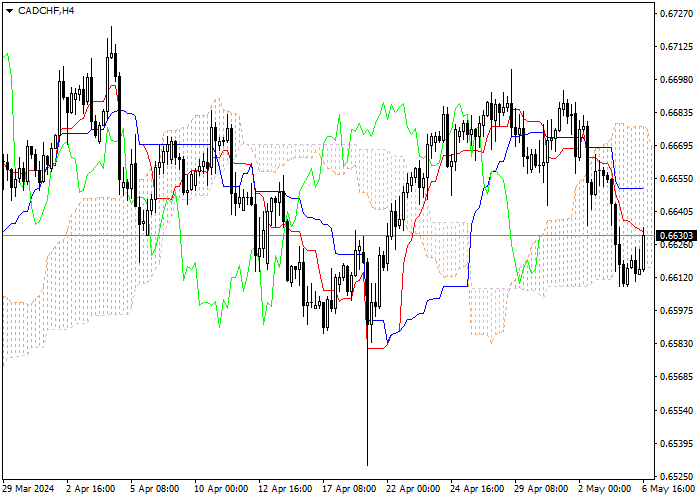
Task: Click the 10 Apr 00:00 time label
Action: click(x=221, y=489)
